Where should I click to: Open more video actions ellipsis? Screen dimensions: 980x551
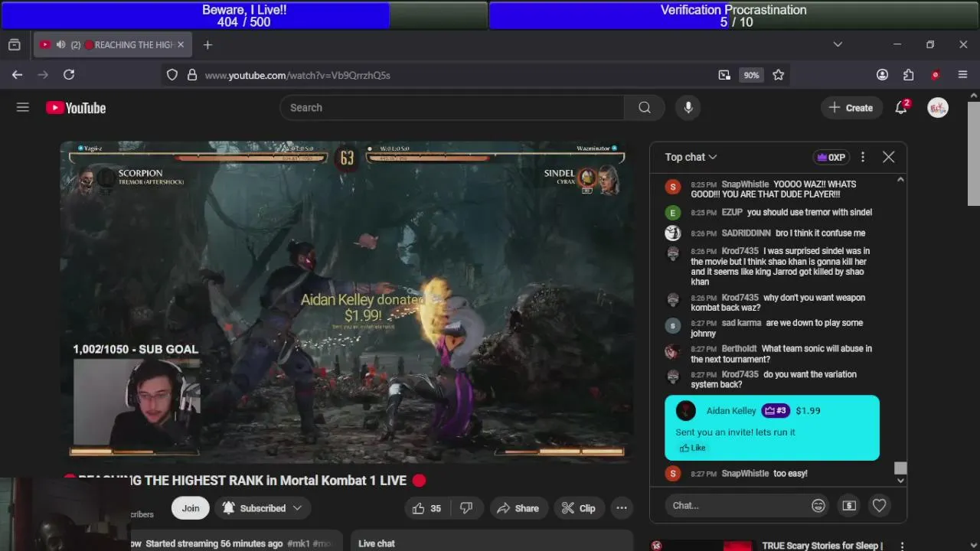pos(622,508)
